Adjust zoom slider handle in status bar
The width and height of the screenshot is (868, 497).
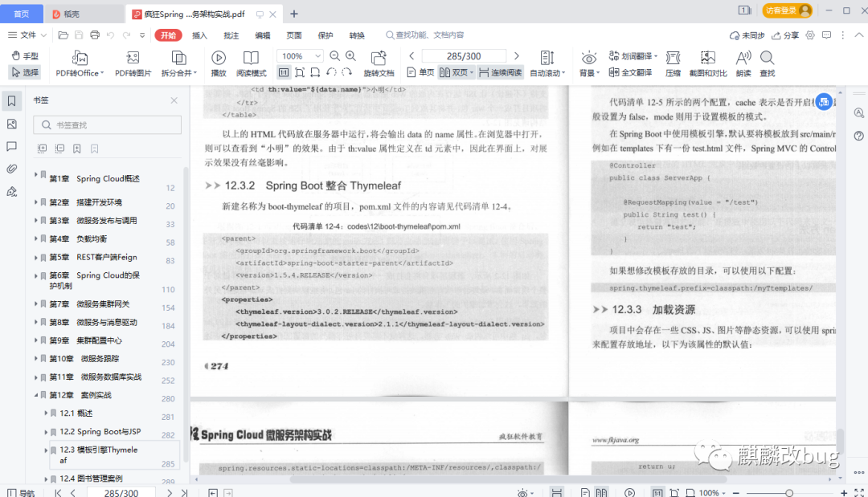789,492
